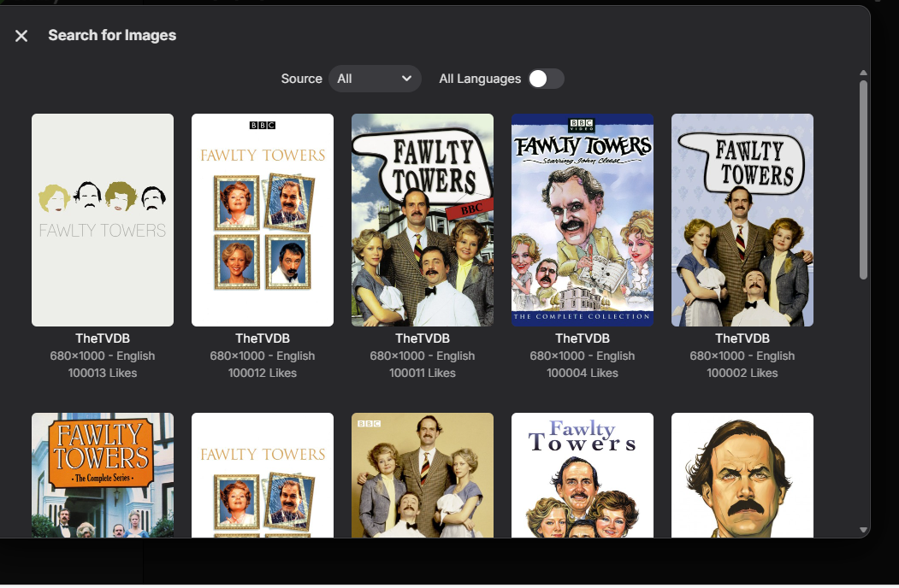This screenshot has height=588, width=899.
Task: Close the Search for Images dialog
Action: coord(21,36)
